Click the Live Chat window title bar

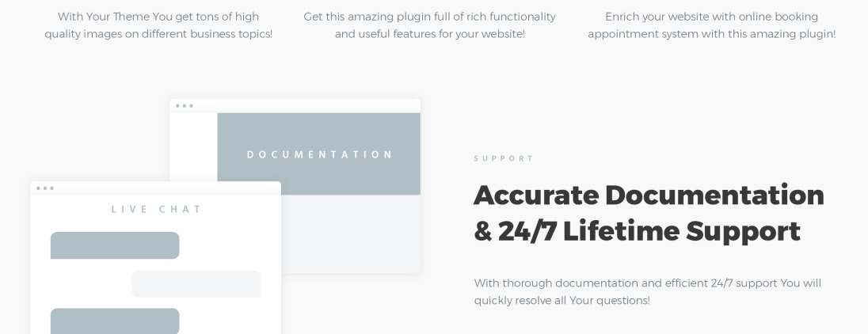pyautogui.click(x=155, y=188)
